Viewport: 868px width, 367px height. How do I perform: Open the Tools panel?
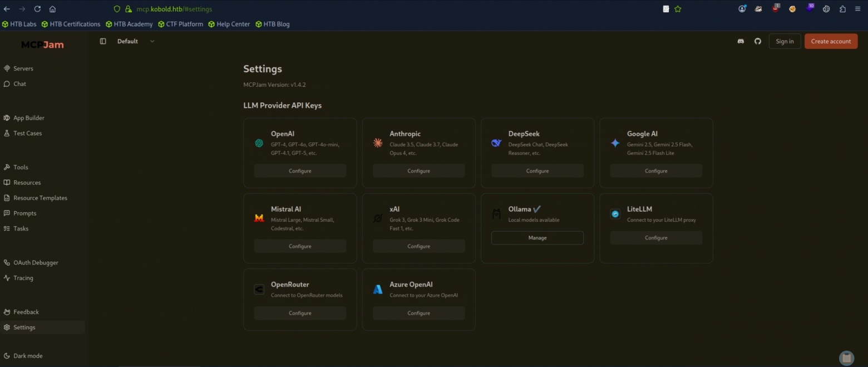[21, 167]
